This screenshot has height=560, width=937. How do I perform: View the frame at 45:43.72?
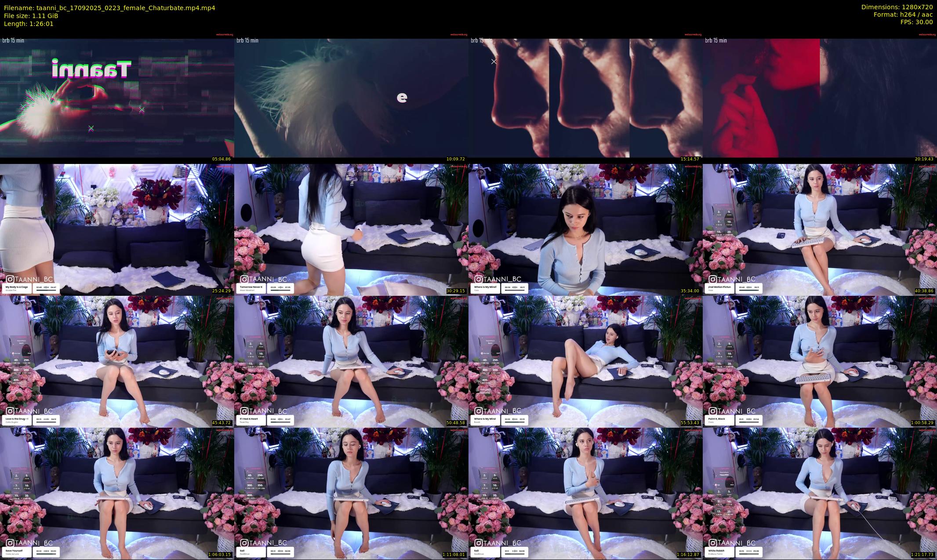(117, 361)
